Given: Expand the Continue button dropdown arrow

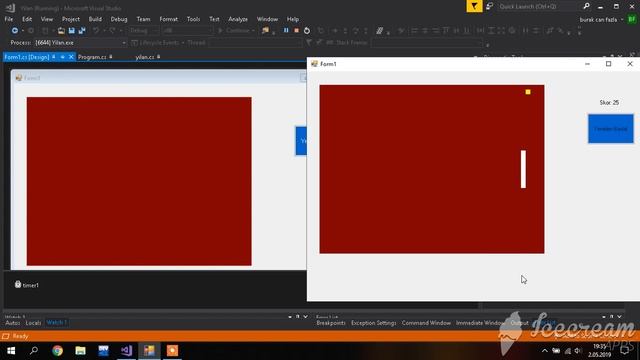Looking at the screenshot, I should point(253,31).
